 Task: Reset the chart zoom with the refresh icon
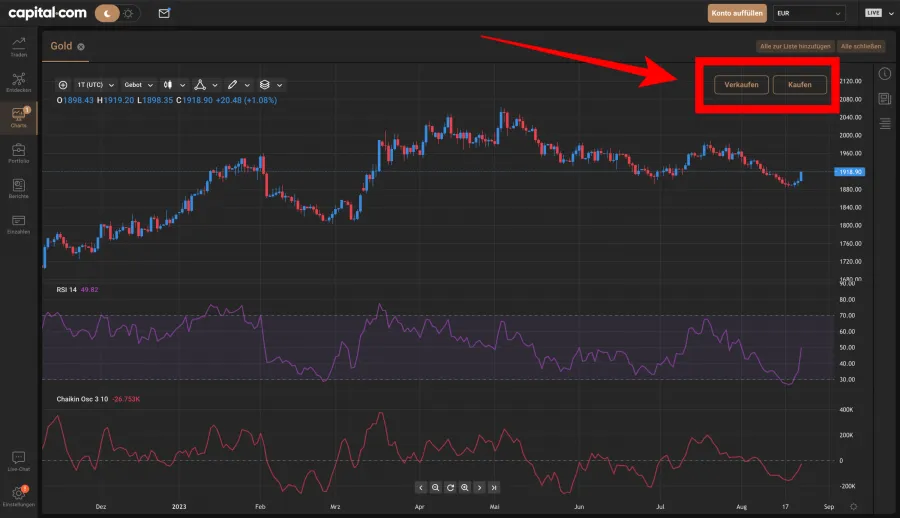point(450,487)
